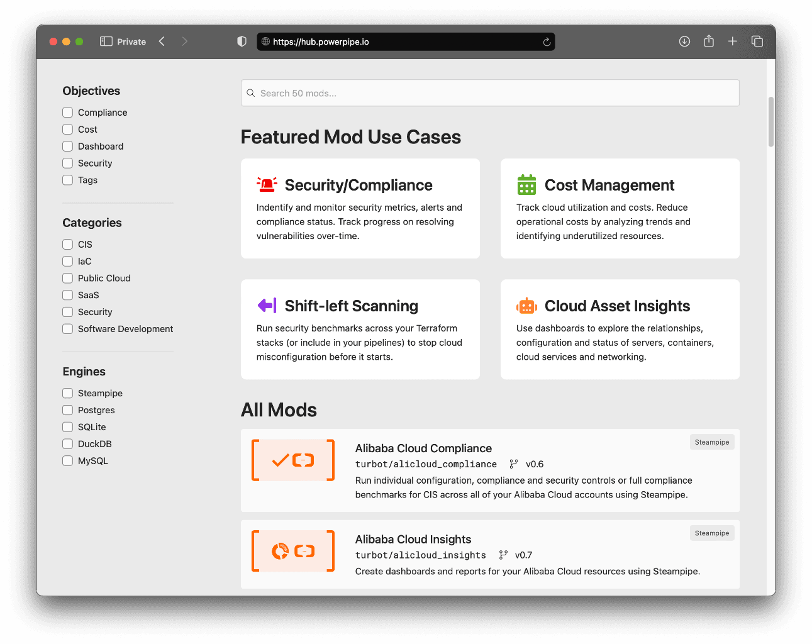The width and height of the screenshot is (812, 644).
Task: Click the Cloud Asset Insights card
Action: [620, 329]
